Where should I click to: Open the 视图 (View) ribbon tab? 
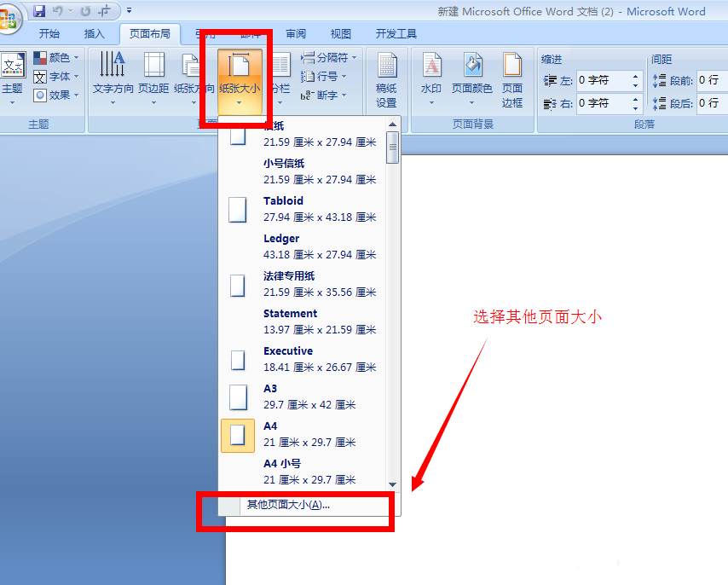pos(340,33)
